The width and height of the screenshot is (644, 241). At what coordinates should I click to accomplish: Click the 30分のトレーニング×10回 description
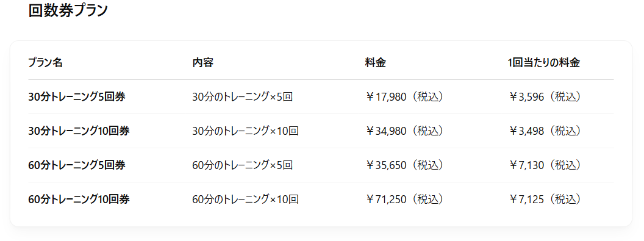pos(245,131)
